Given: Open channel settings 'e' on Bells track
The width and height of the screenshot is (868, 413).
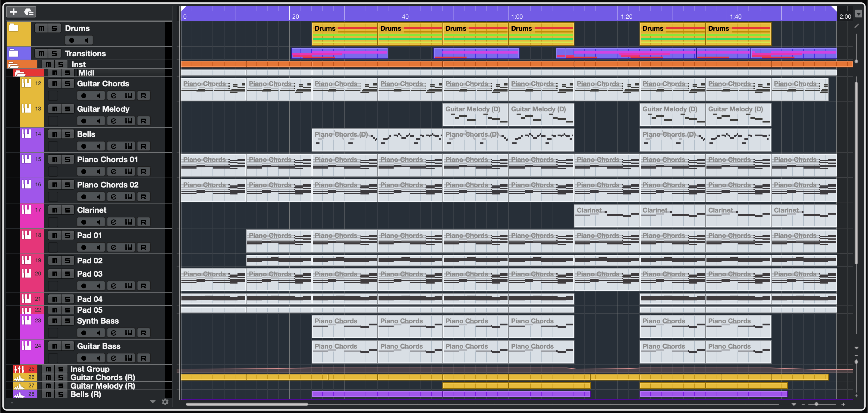Looking at the screenshot, I should (x=114, y=146).
